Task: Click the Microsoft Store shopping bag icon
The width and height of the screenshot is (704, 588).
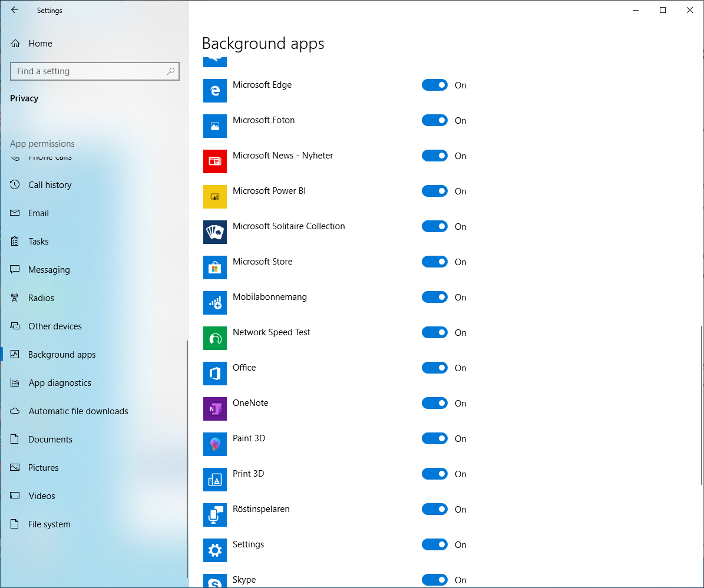Action: tap(215, 267)
